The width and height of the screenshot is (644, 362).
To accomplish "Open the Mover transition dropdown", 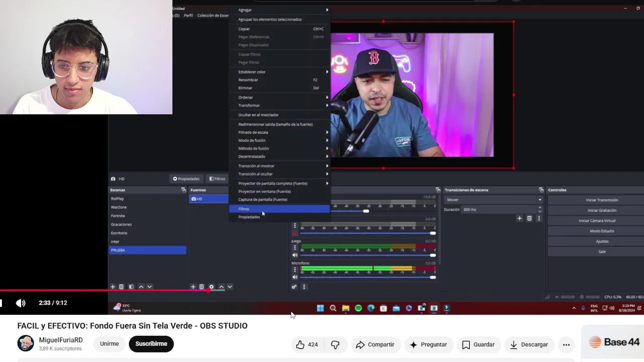I will [494, 200].
